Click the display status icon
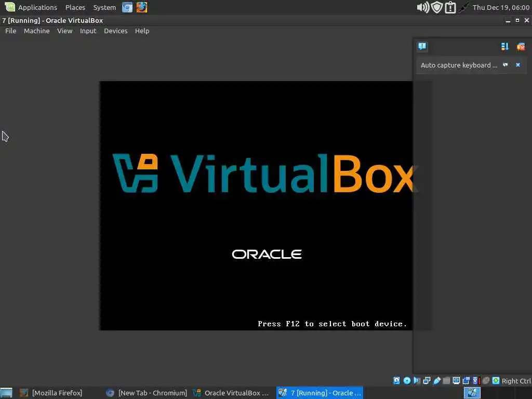This screenshot has width=532, height=399. point(456,380)
